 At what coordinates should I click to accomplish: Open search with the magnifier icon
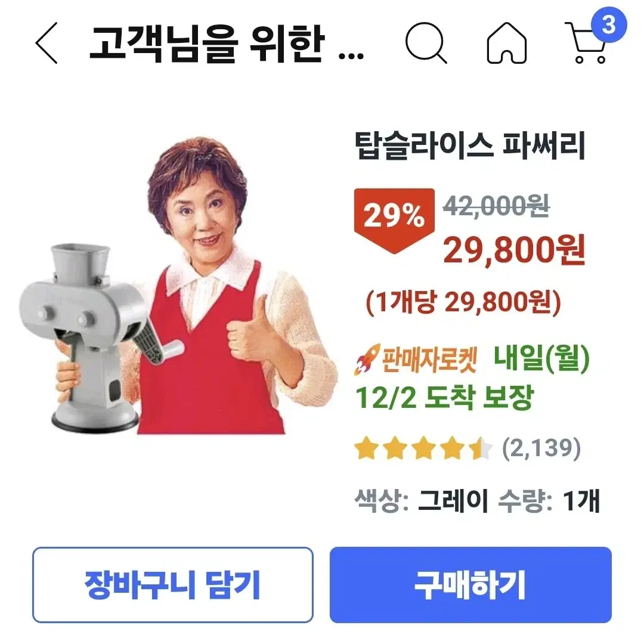pyautogui.click(x=426, y=43)
